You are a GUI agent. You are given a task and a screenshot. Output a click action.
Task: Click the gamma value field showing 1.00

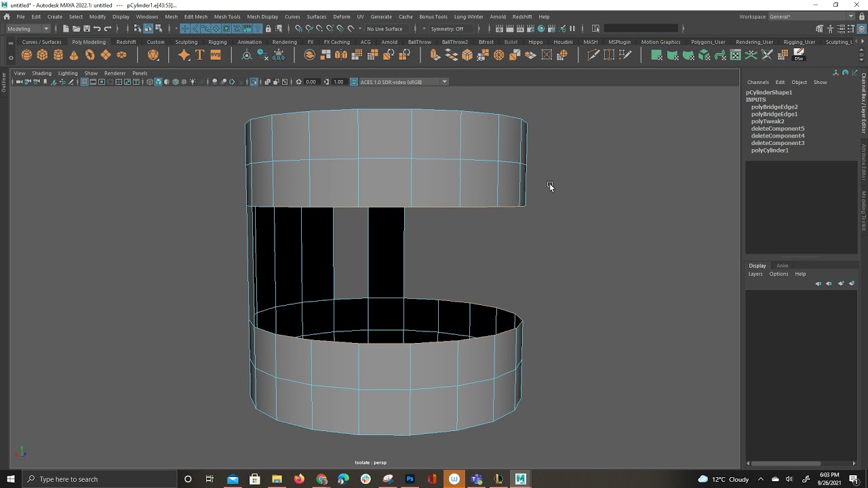(338, 82)
